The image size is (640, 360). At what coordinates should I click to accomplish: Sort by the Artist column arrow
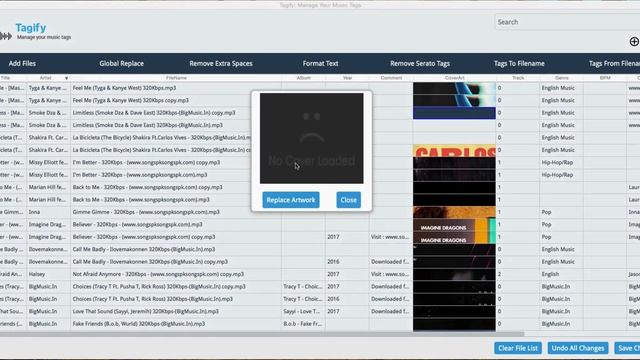coord(66,78)
